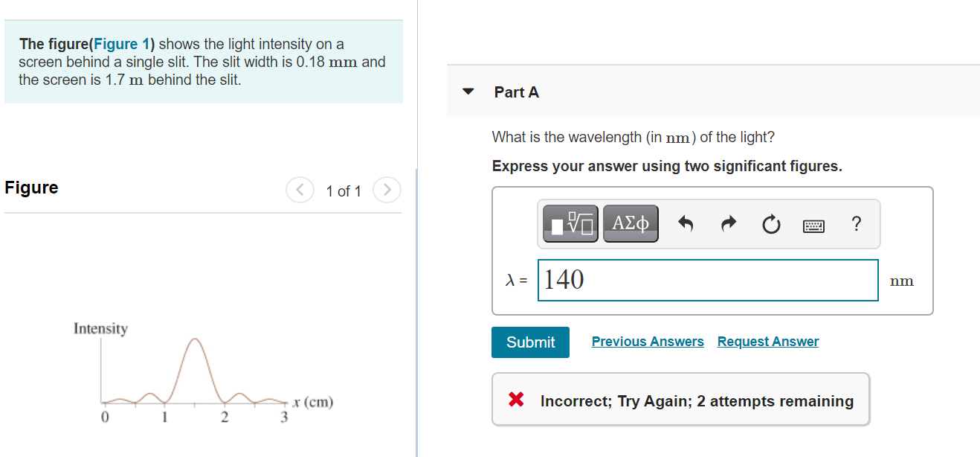Submit the wavelength answer
Image resolution: width=980 pixels, height=457 pixels.
[529, 342]
